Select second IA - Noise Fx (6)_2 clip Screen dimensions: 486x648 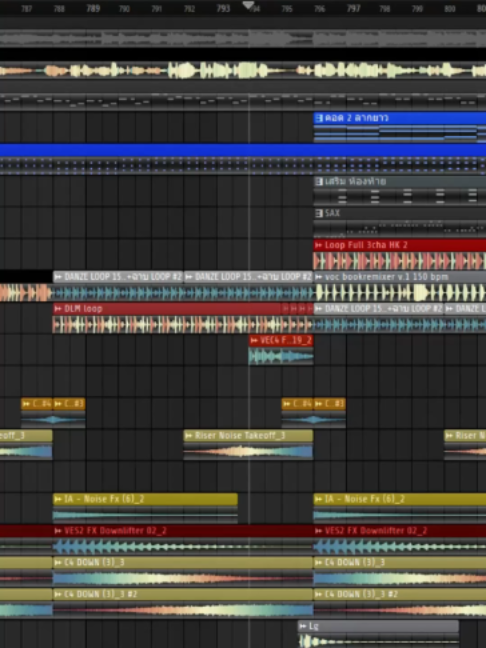(400, 508)
